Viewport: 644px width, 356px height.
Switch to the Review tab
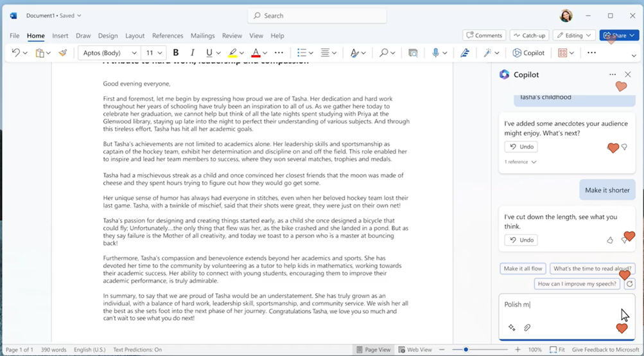tap(232, 36)
